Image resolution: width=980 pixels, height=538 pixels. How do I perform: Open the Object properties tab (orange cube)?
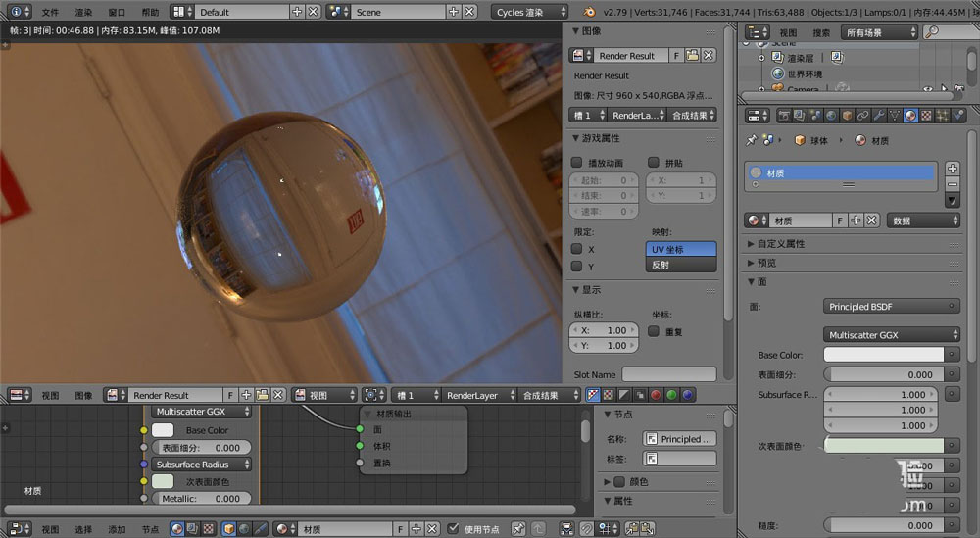point(847,116)
